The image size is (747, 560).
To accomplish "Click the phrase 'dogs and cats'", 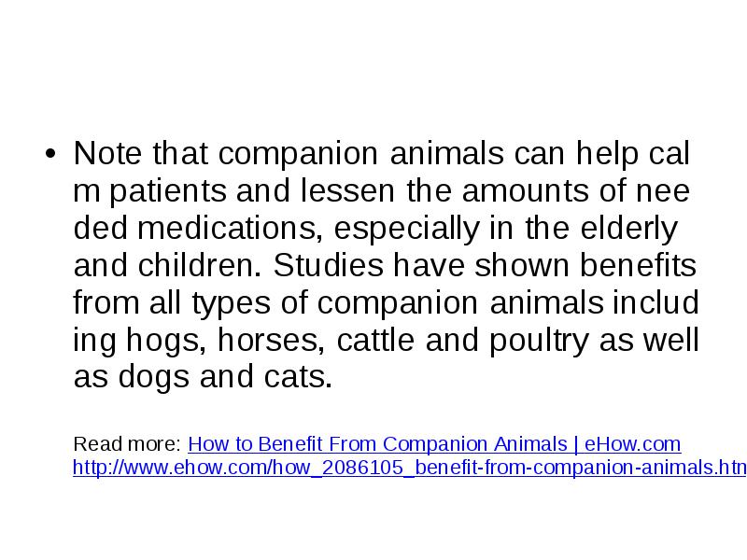I will tap(225, 377).
